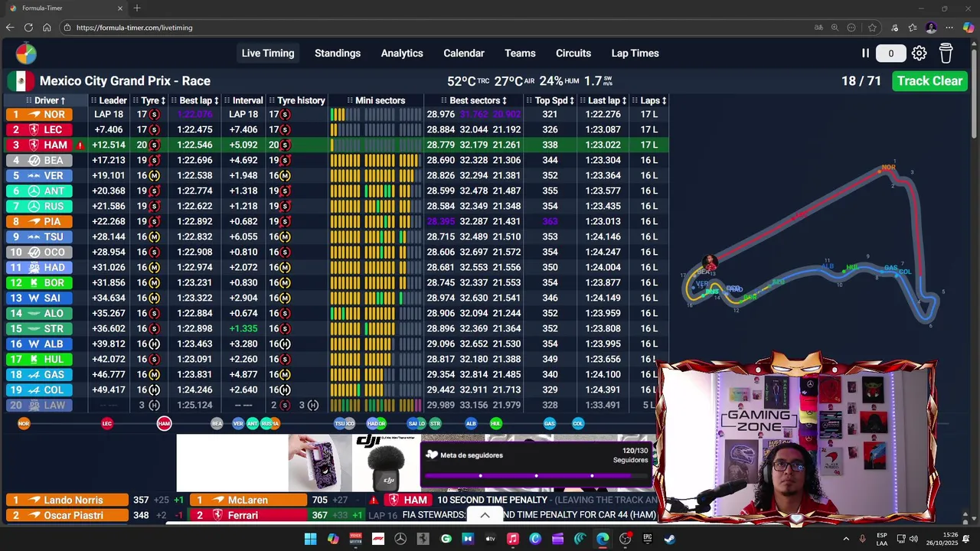Click the medium tyre icon in VER's Tyre column
The width and height of the screenshot is (980, 551).
click(x=154, y=176)
